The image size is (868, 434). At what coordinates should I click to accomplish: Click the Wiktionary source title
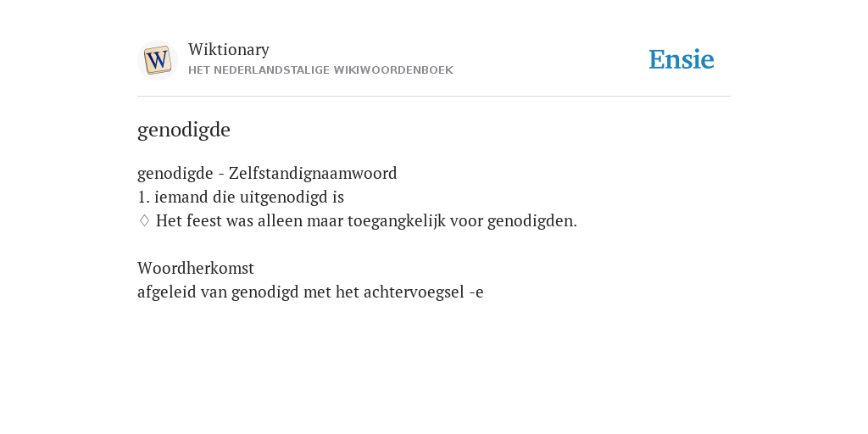(229, 50)
